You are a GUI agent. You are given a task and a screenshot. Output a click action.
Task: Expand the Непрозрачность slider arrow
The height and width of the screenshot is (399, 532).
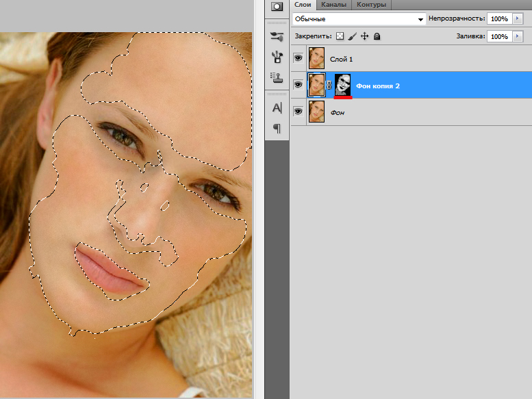coord(518,18)
